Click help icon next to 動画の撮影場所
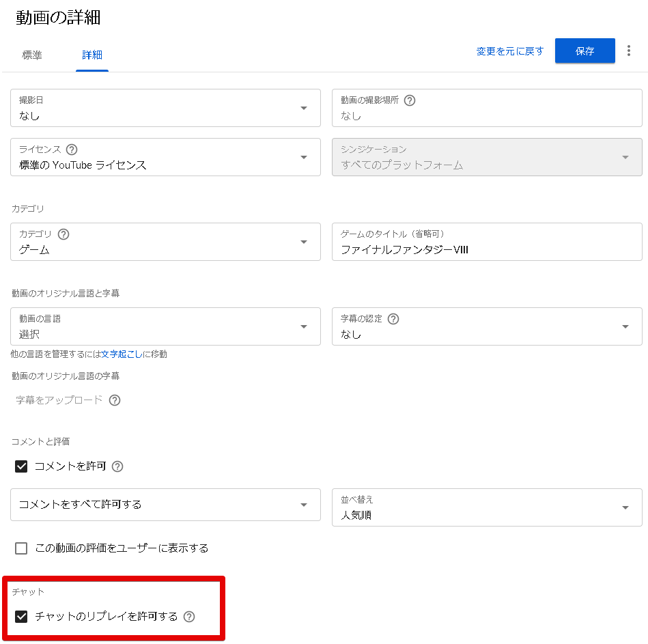The width and height of the screenshot is (648, 644). click(x=410, y=100)
